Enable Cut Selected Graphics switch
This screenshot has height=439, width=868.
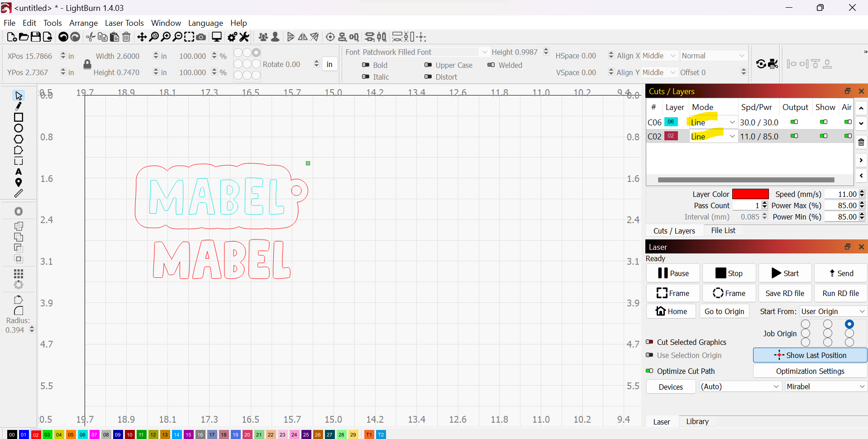coord(649,342)
